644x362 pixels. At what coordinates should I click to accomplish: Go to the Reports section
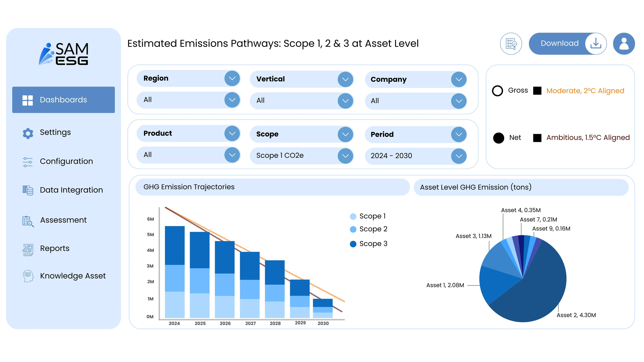click(x=55, y=249)
